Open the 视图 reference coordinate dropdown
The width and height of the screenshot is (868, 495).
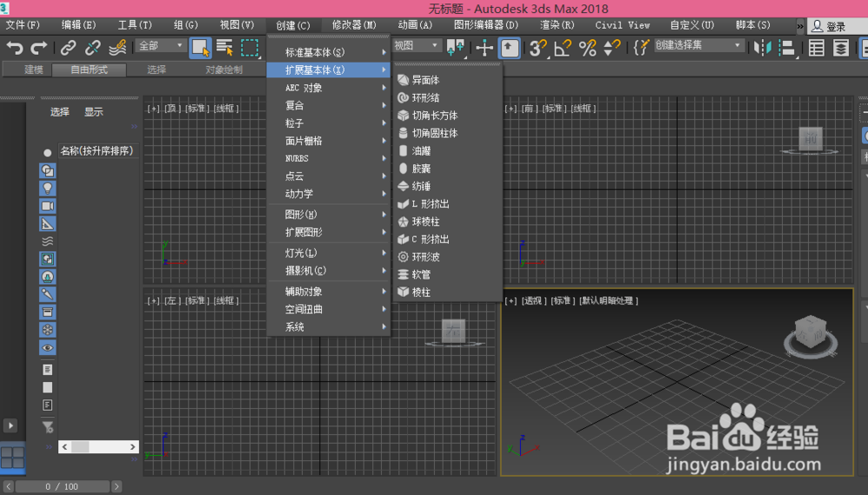[x=417, y=46]
